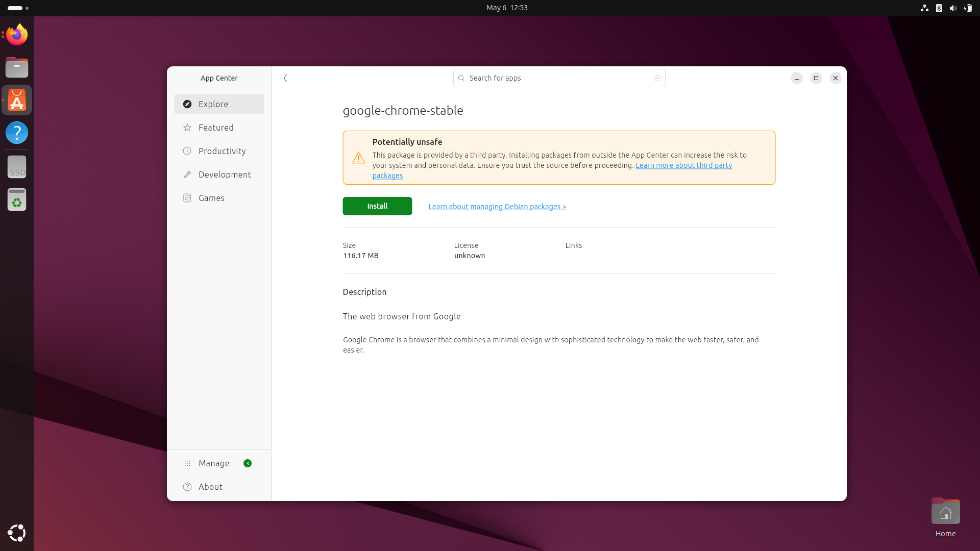Click the About question mark icon
This screenshot has height=551, width=980.
pyautogui.click(x=187, y=487)
